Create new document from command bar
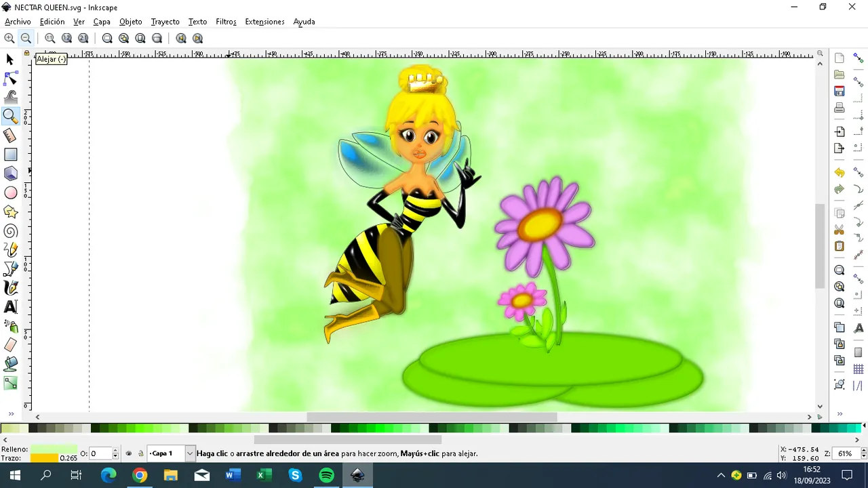868x488 pixels. 840,58
